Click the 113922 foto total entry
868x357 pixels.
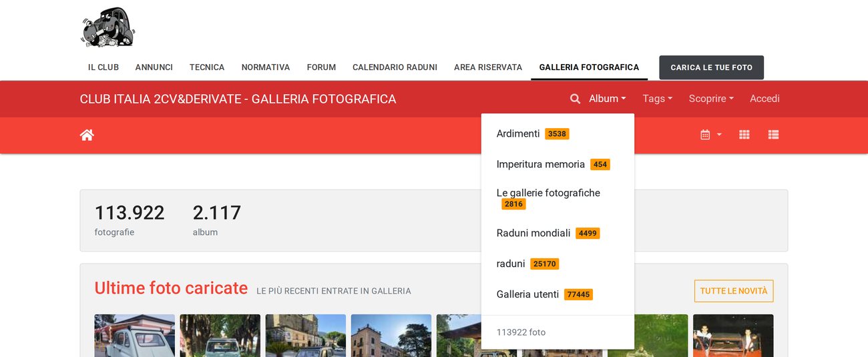[x=521, y=332]
